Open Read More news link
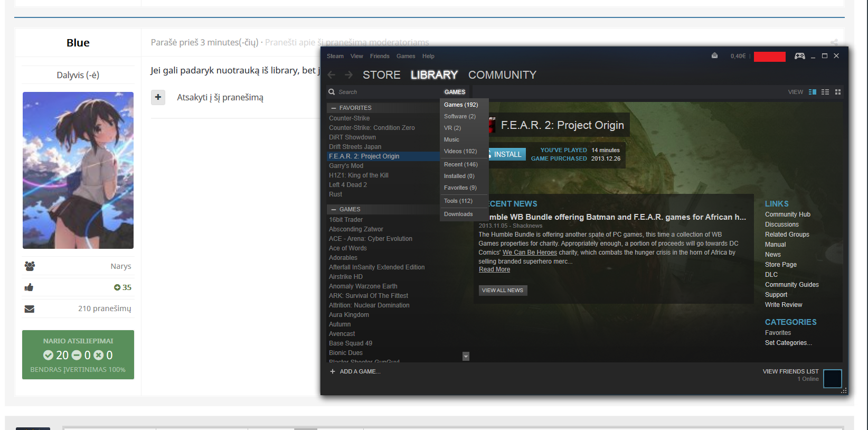Viewport: 868px width, 430px height. click(x=494, y=269)
